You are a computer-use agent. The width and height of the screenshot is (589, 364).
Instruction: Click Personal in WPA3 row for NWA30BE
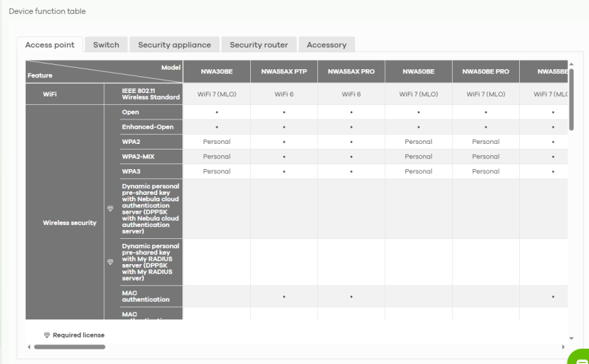pos(217,171)
